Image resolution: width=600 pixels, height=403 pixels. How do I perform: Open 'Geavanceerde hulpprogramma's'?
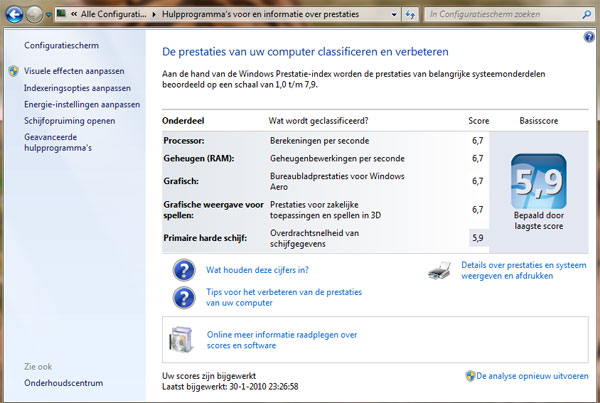tap(58, 142)
